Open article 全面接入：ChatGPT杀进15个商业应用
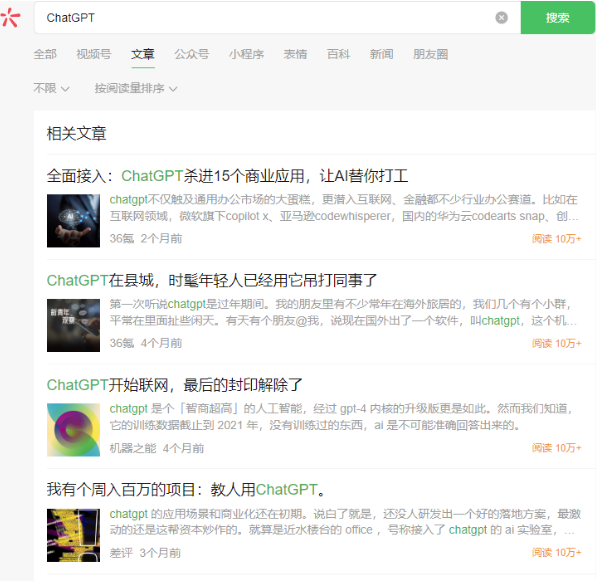The width and height of the screenshot is (596, 581). click(x=227, y=176)
